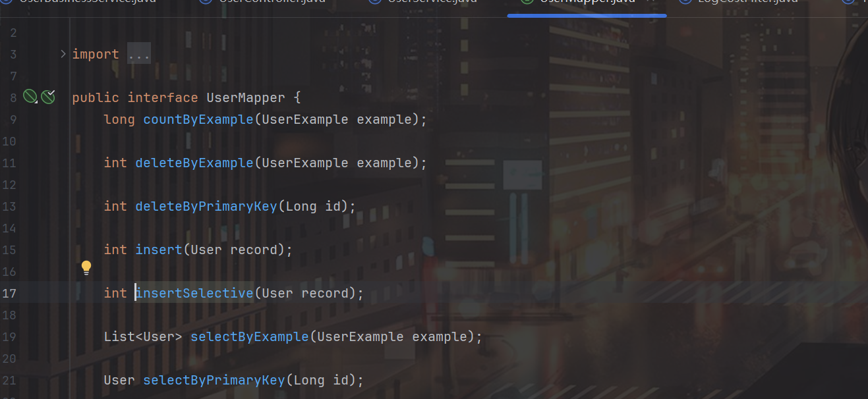Click the deleteByExample method name
This screenshot has width=868, height=399.
click(x=194, y=163)
